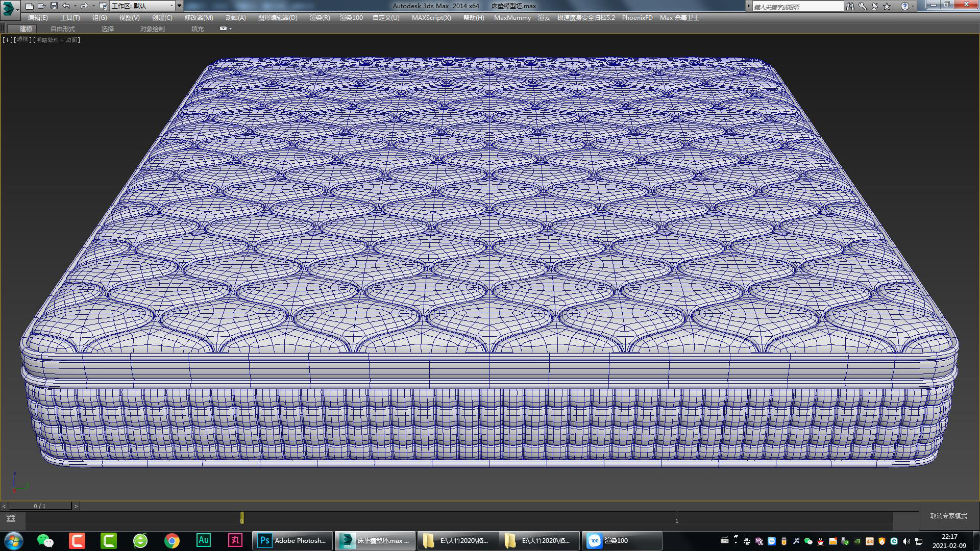Save the scene with the Save disk icon

(x=54, y=6)
